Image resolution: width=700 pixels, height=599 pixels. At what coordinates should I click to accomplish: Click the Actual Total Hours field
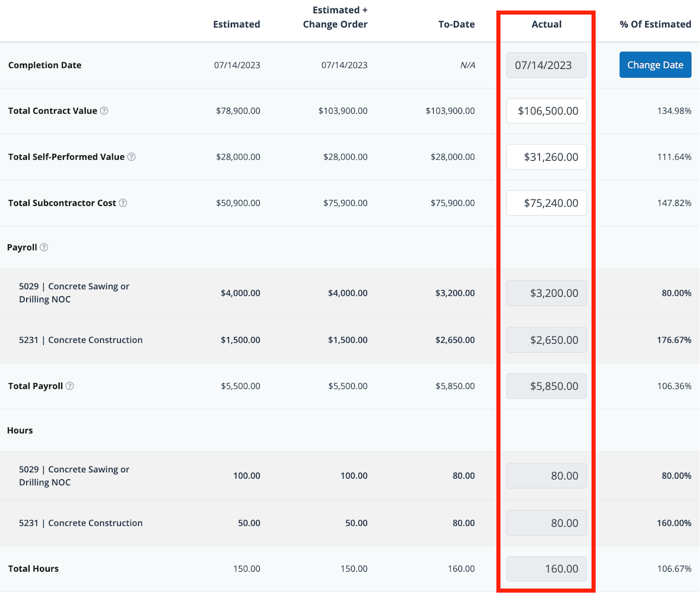coord(546,568)
